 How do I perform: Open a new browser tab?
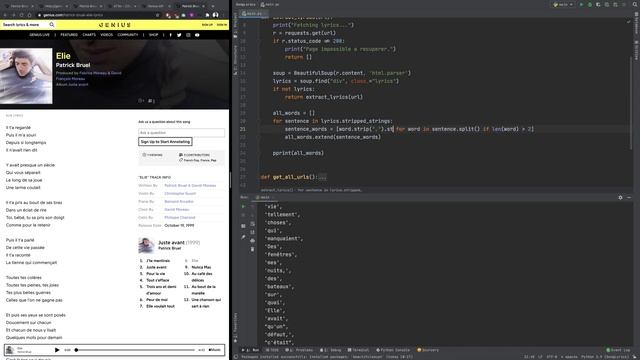pyautogui.click(x=213, y=6)
